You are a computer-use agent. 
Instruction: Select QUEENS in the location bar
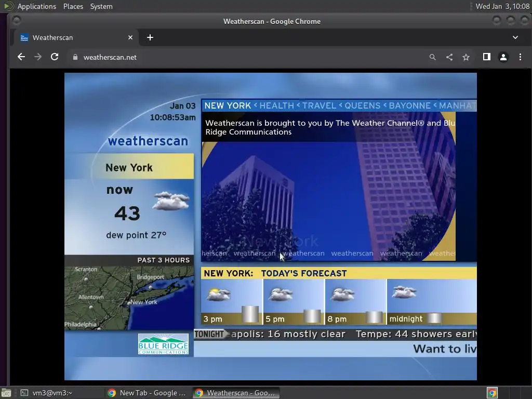[362, 105]
